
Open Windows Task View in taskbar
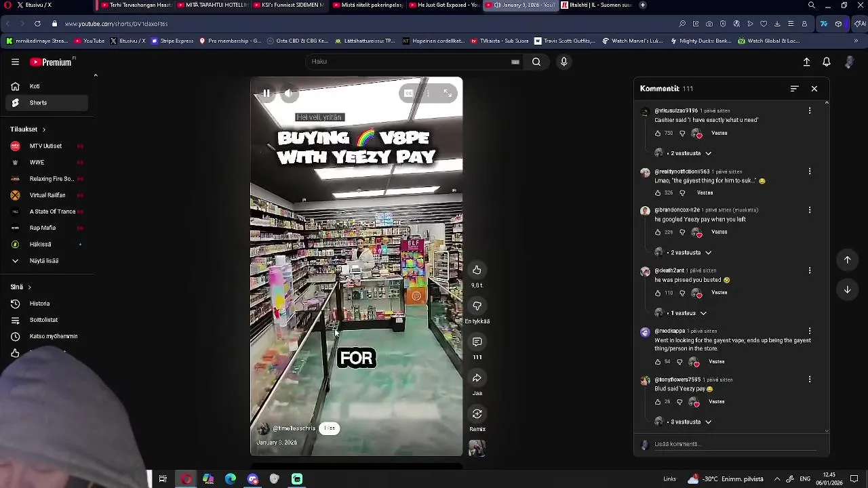click(163, 479)
